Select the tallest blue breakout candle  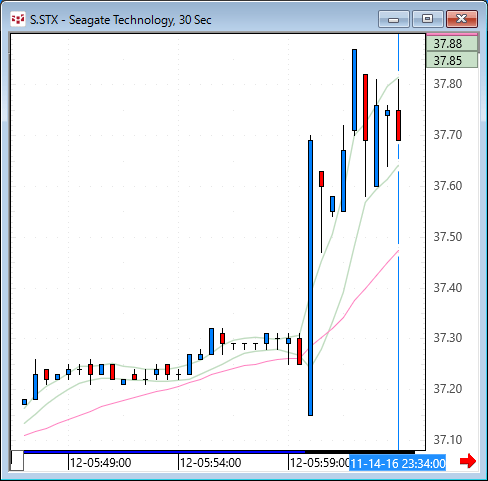coord(310,278)
